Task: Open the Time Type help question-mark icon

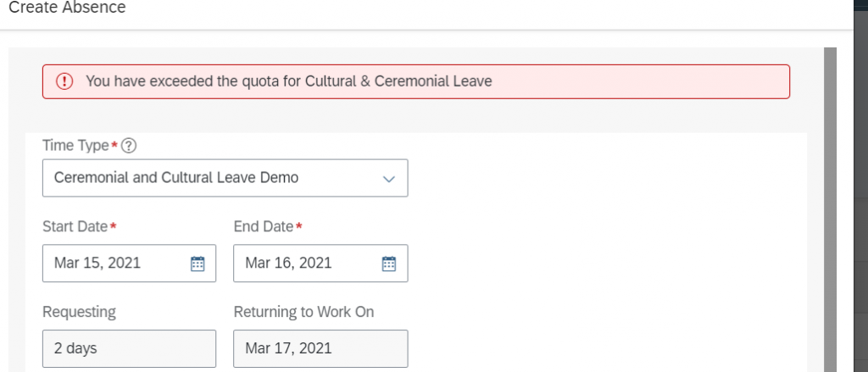Action: click(x=129, y=146)
